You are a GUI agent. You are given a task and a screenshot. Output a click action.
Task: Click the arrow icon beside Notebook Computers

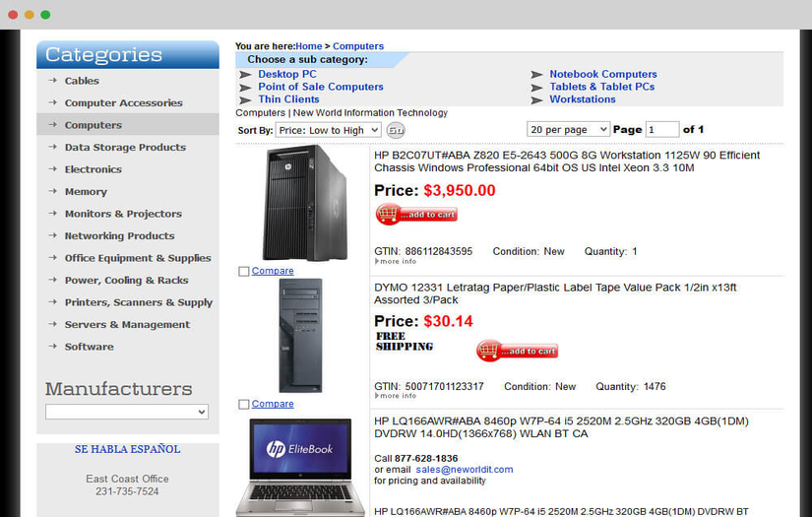coord(537,75)
